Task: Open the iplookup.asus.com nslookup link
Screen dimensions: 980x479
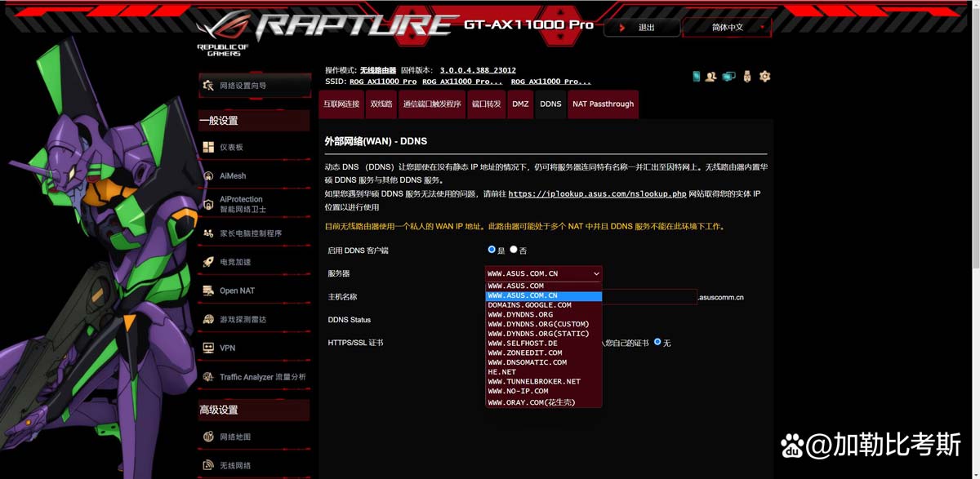Action: (598, 194)
